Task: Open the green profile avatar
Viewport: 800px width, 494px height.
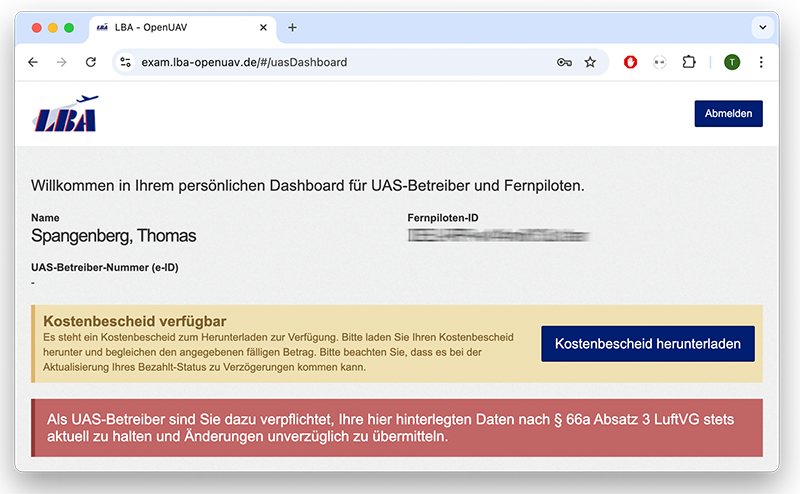Action: point(732,62)
